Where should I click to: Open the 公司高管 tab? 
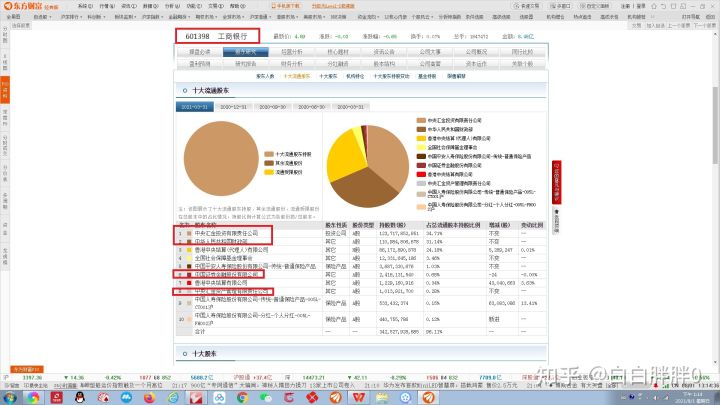point(430,64)
